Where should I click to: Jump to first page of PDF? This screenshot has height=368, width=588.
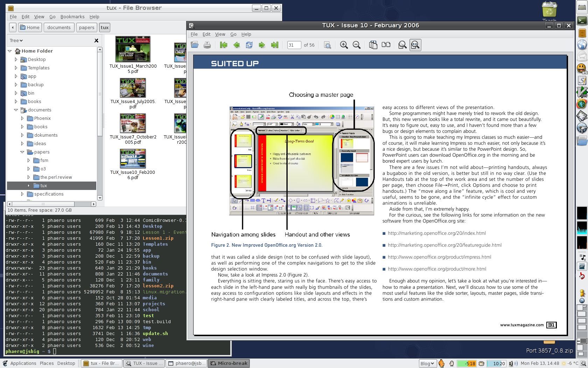[x=224, y=45]
